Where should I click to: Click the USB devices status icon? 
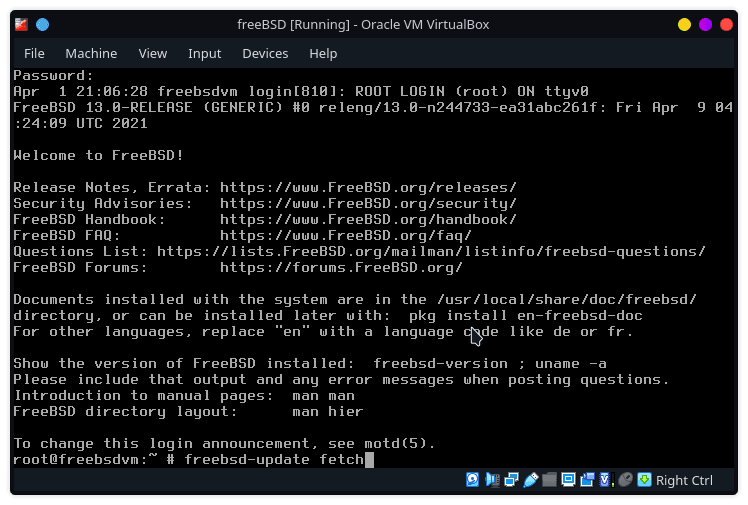click(530, 480)
